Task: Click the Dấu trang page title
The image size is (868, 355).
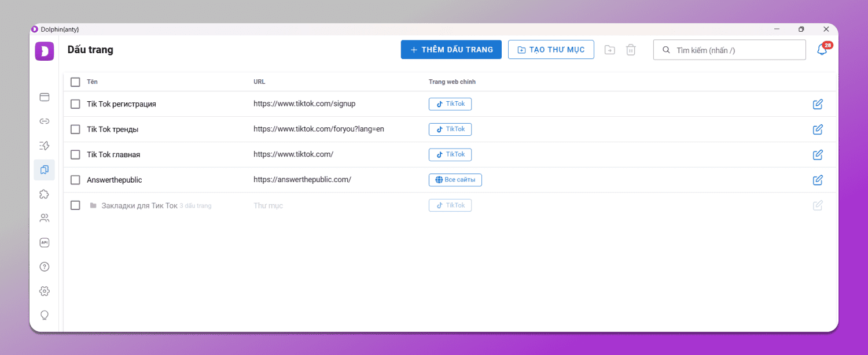Action: point(90,50)
